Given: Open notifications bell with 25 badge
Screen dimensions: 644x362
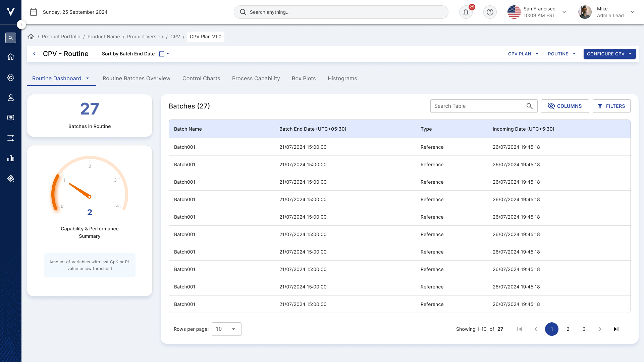Looking at the screenshot, I should 466,12.
